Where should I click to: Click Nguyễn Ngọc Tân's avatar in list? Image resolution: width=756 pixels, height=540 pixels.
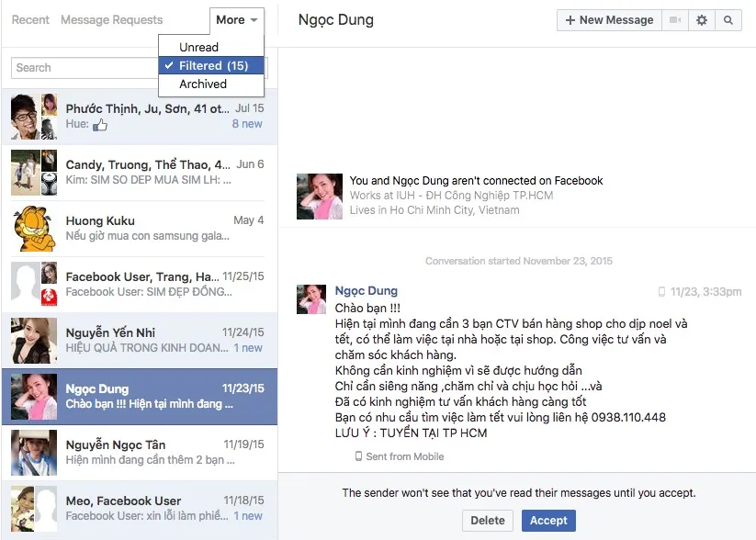[x=34, y=453]
